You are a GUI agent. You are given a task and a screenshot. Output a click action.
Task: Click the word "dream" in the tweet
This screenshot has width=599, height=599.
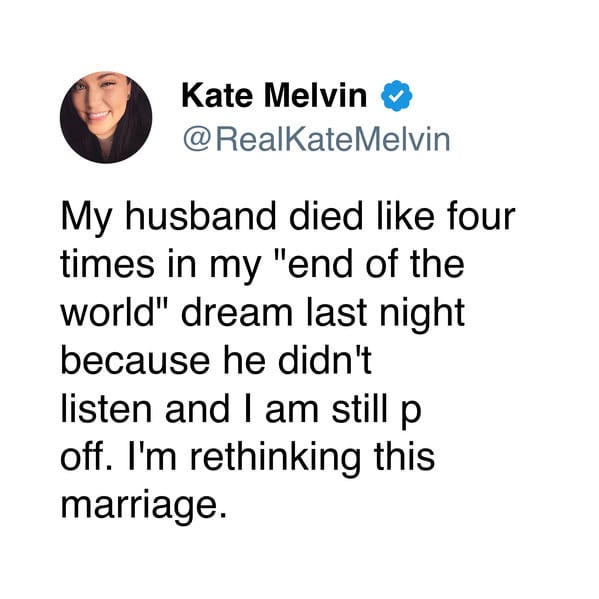click(x=237, y=312)
